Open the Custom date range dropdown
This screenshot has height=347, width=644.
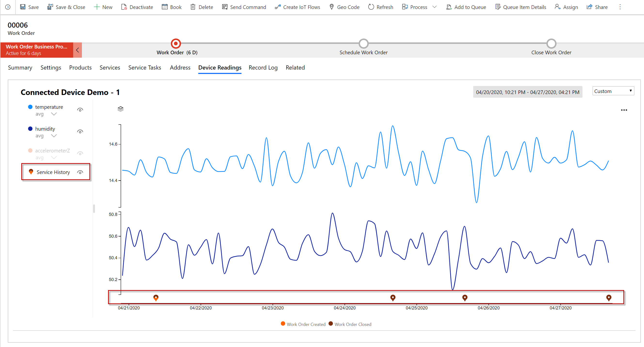click(613, 91)
